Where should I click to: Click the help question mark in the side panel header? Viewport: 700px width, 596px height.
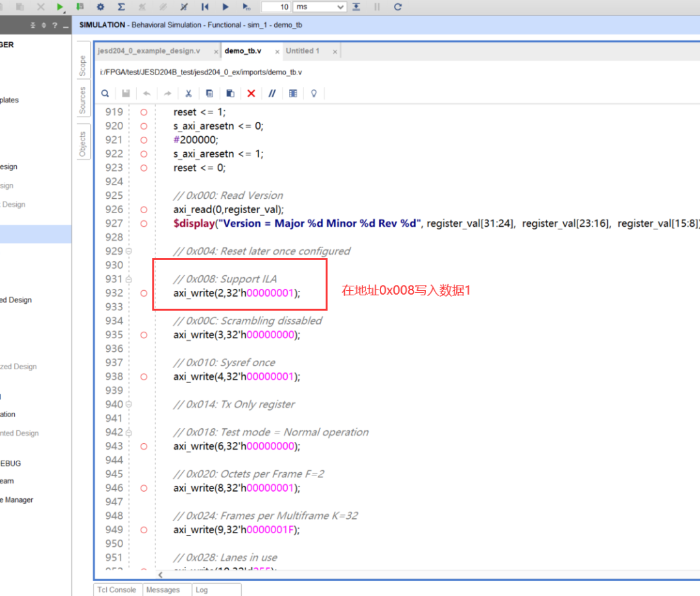click(x=55, y=25)
